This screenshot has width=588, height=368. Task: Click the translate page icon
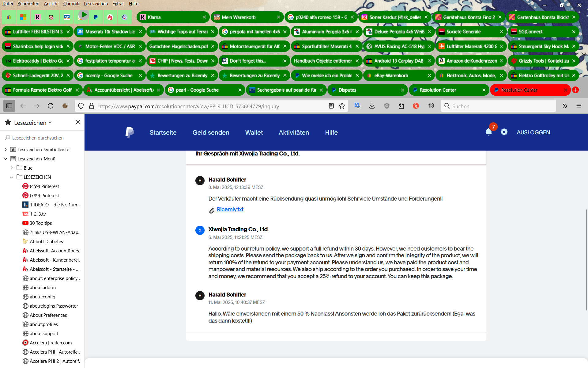pos(357,106)
